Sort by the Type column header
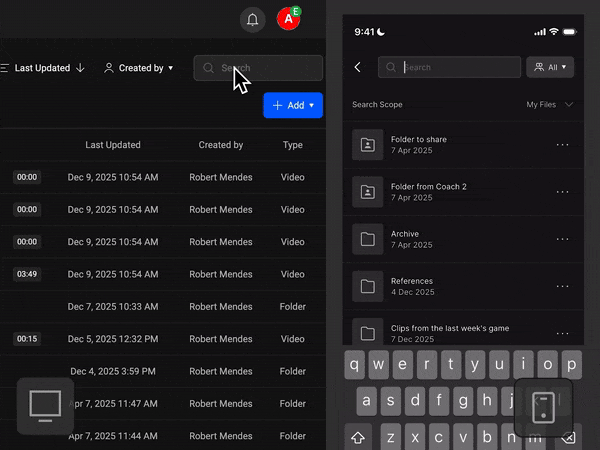This screenshot has height=450, width=600. point(292,145)
